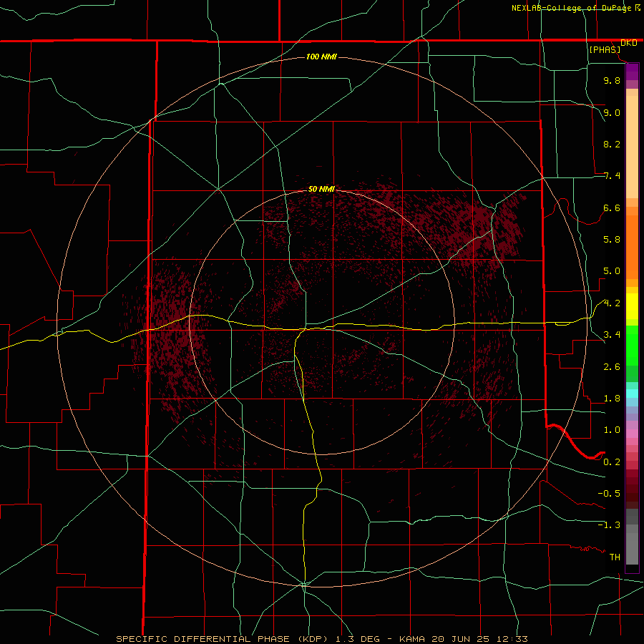Pick the light peach segment of the color bar

632,148
